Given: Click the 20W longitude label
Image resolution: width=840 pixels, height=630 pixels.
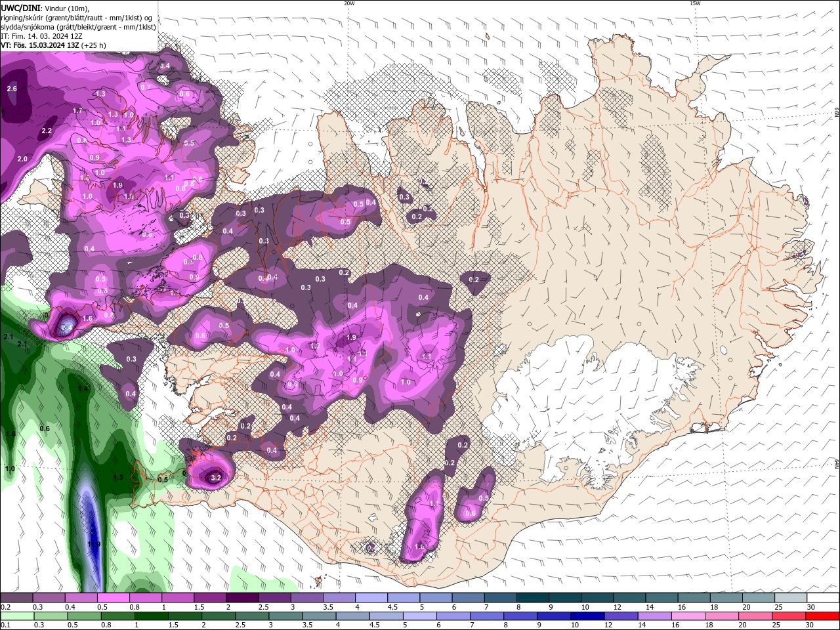Looking at the screenshot, I should [x=349, y=3].
